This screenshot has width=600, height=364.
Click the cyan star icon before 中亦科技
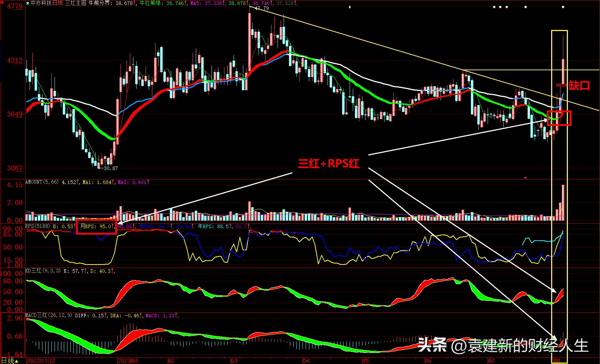coord(28,3)
